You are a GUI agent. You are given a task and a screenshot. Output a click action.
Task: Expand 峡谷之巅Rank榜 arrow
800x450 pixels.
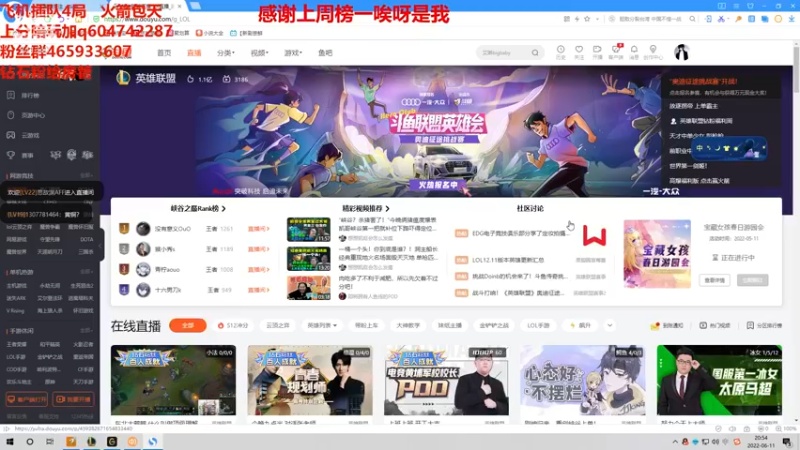[224, 209]
